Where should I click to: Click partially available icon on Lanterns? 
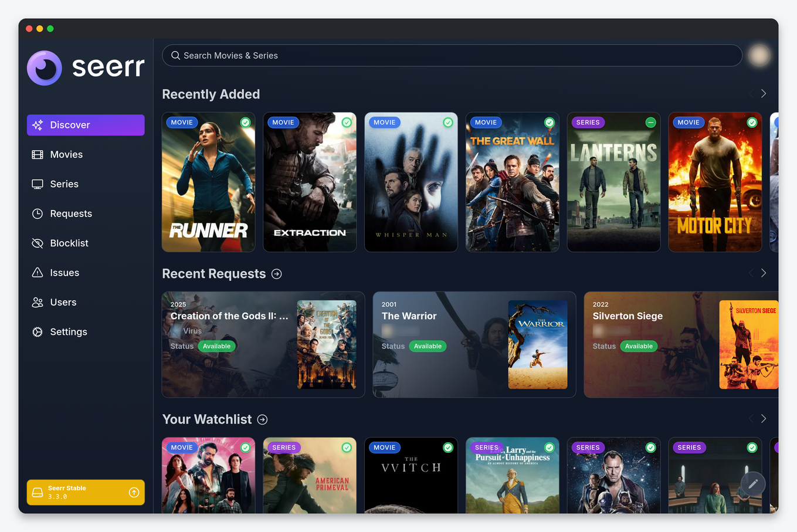click(x=651, y=123)
